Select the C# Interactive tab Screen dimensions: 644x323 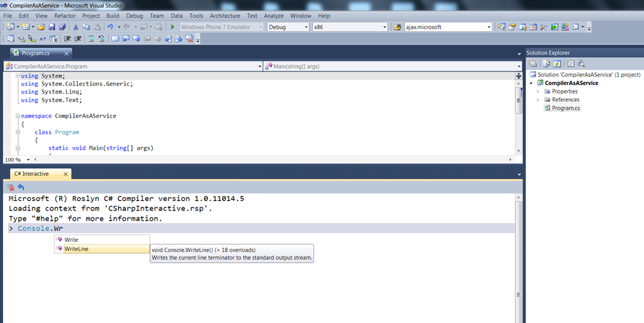coord(31,174)
